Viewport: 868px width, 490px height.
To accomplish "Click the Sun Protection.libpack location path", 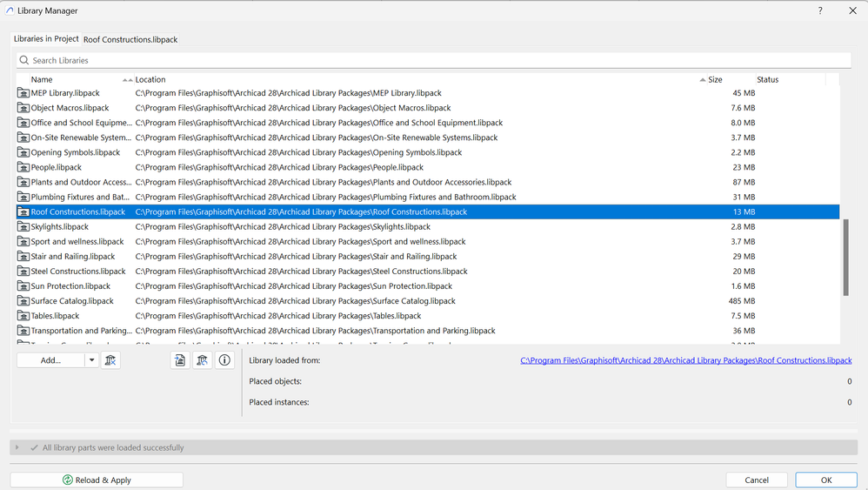I will pyautogui.click(x=294, y=286).
